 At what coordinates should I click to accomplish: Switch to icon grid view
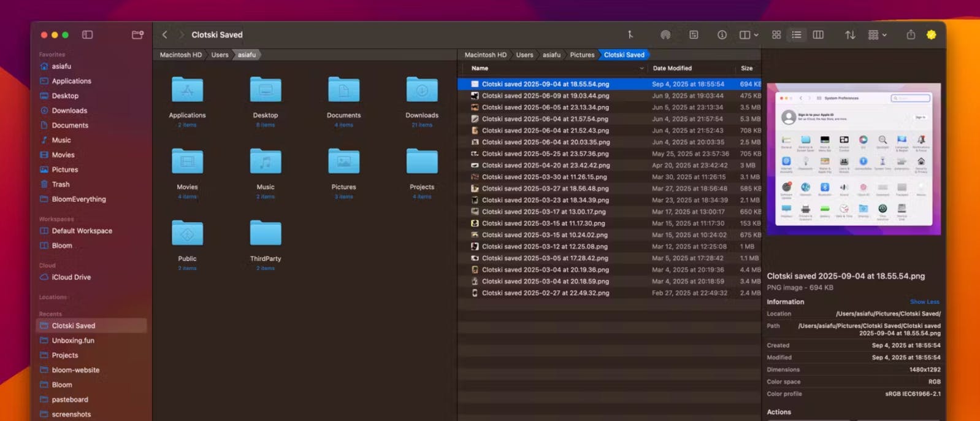click(x=776, y=35)
